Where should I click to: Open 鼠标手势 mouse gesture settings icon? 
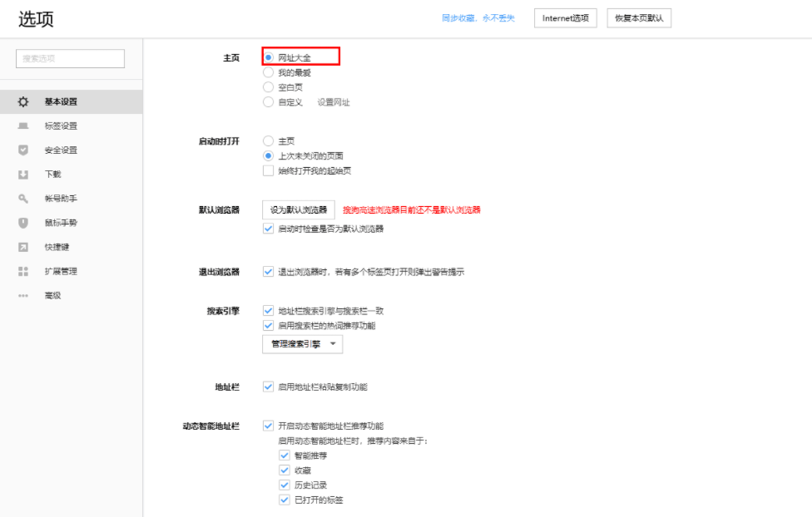point(22,223)
